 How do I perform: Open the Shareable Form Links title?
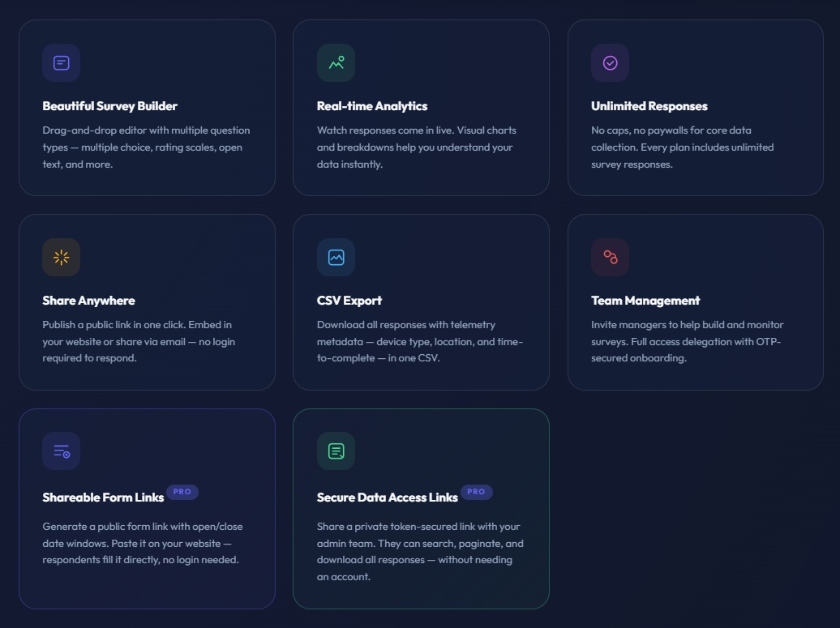pos(104,498)
